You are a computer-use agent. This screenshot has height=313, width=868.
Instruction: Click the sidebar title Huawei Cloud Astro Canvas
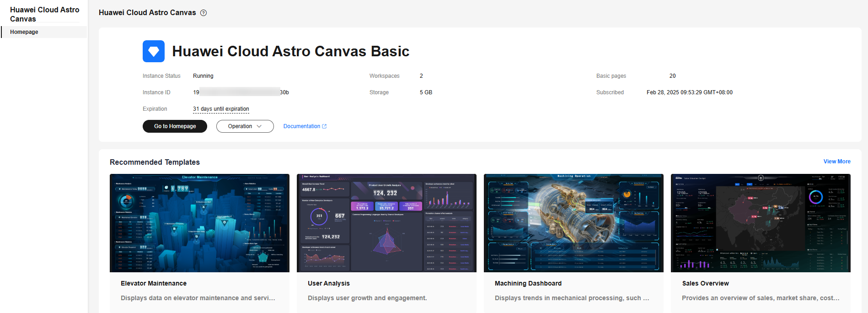click(45, 14)
